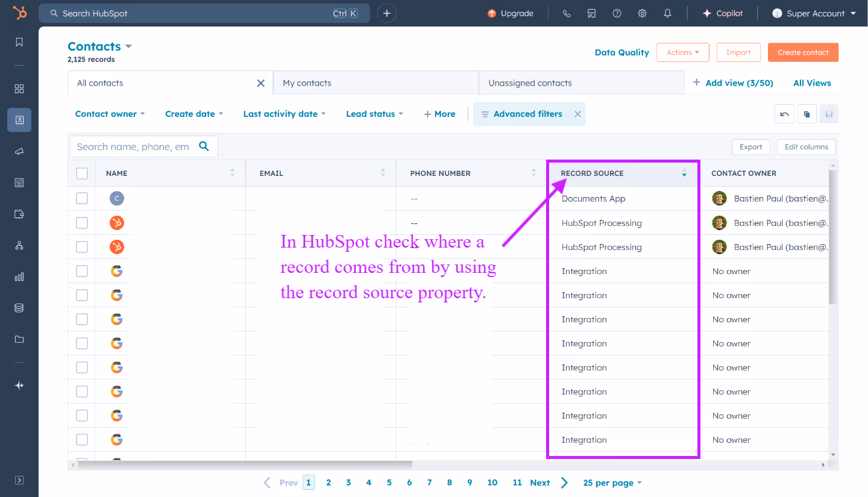Viewport: 868px width, 497px height.
Task: Open the Lead status filter dropdown
Action: point(374,114)
